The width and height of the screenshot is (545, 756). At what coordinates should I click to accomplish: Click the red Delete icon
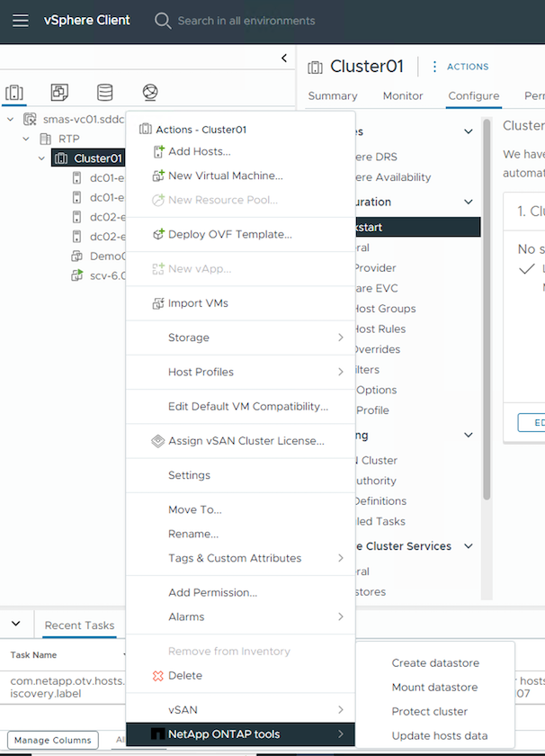pyautogui.click(x=158, y=675)
